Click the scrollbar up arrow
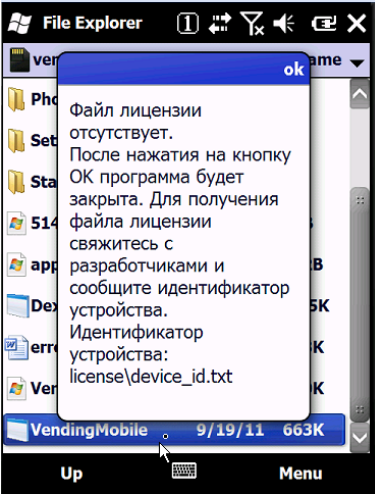Image resolution: width=375 pixels, height=494 pixels. click(360, 94)
